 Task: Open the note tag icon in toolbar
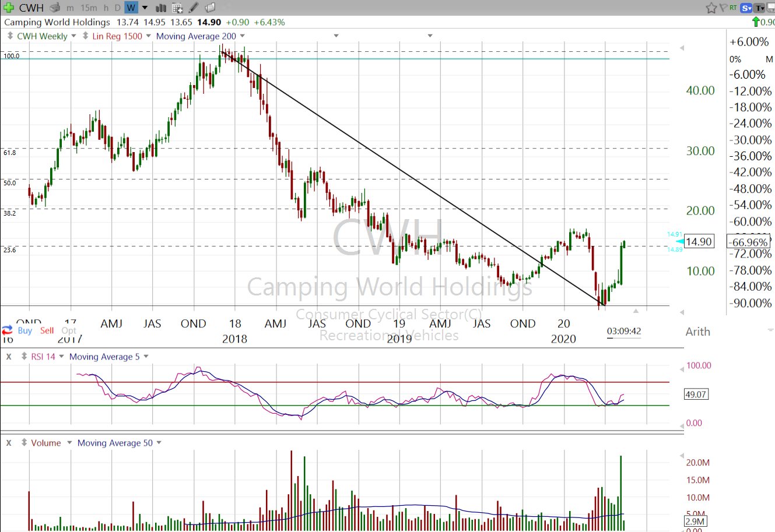pos(210,8)
